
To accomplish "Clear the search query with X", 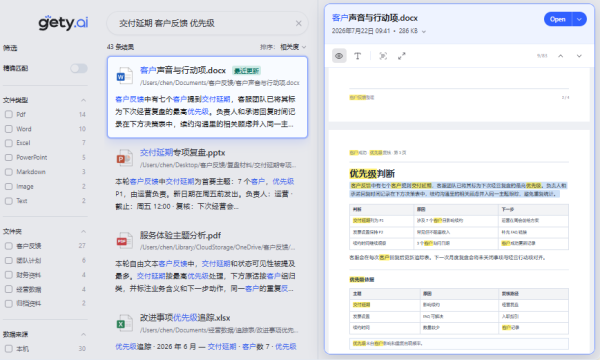I will click(x=298, y=23).
